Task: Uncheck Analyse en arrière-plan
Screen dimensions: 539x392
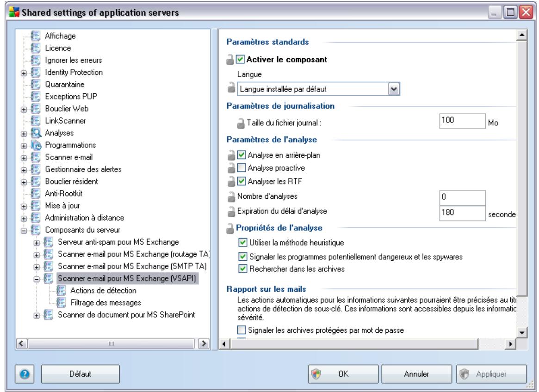Action: 242,155
